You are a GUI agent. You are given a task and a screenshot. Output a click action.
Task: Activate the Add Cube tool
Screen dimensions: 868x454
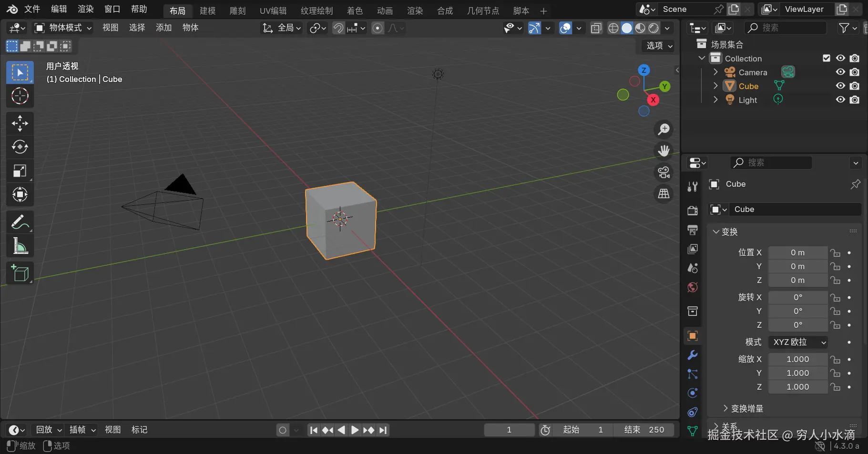point(20,272)
